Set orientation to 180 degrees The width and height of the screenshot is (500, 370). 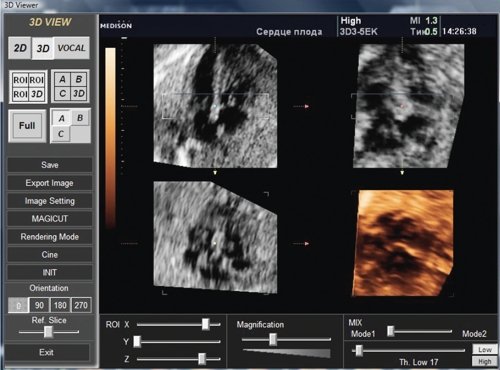click(60, 305)
